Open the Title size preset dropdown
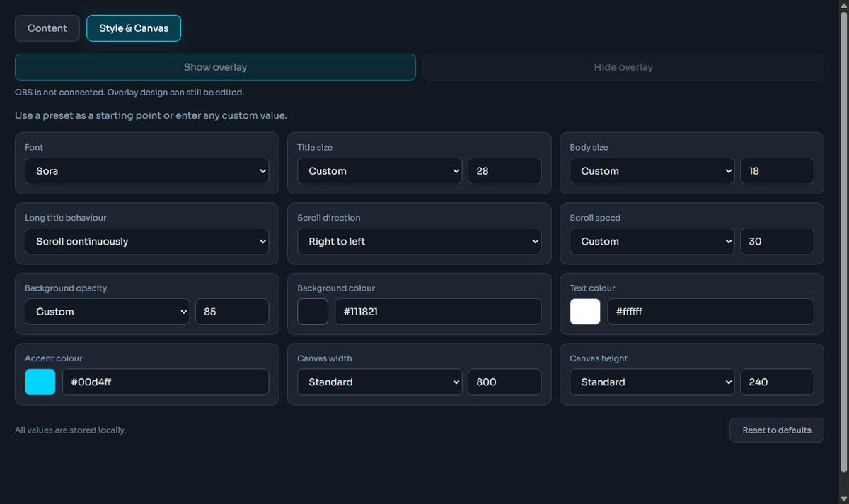The height and width of the screenshot is (504, 849). 380,171
